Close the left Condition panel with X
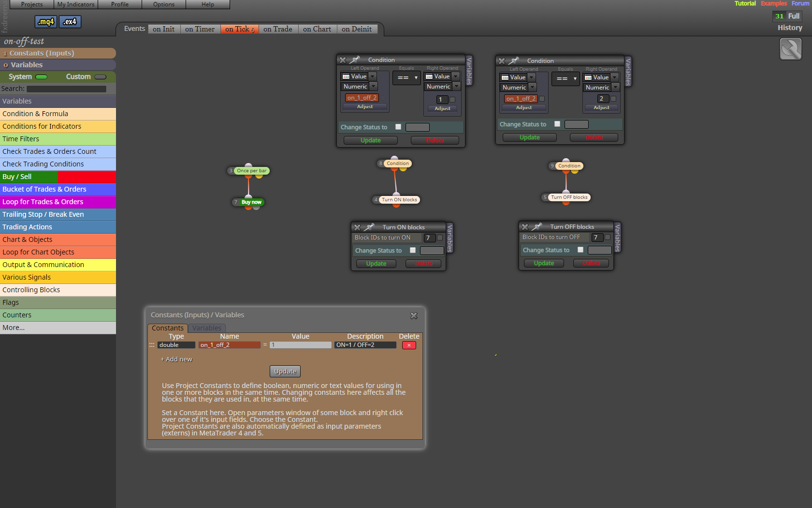The width and height of the screenshot is (812, 508). coord(343,60)
